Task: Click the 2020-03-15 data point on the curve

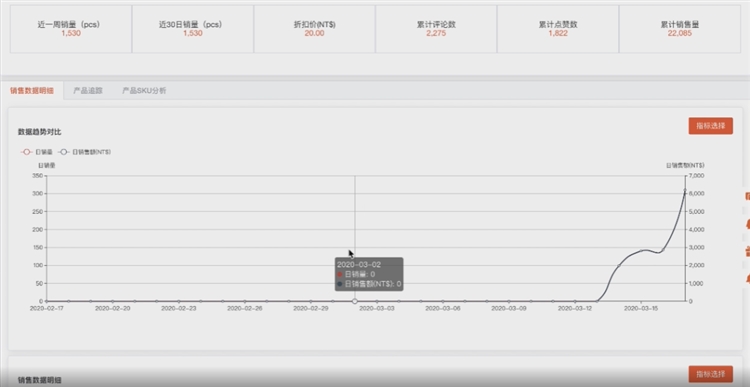Action: [x=641, y=250]
